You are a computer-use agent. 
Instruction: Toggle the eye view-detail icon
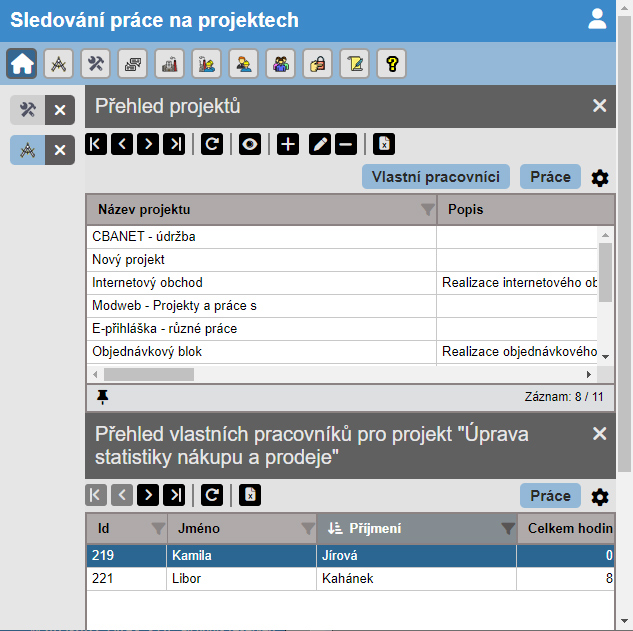[x=250, y=144]
